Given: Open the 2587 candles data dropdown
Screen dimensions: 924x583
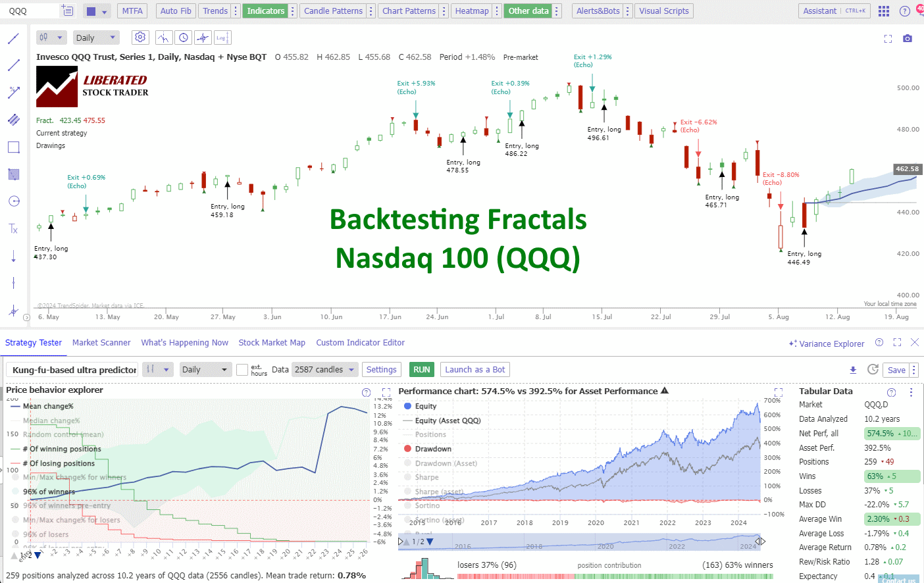Looking at the screenshot, I should (324, 369).
